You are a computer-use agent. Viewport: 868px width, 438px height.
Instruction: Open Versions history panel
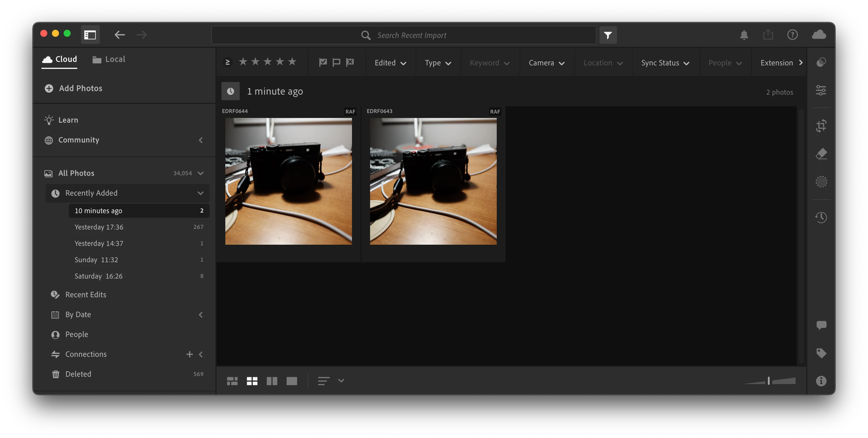[x=821, y=217]
